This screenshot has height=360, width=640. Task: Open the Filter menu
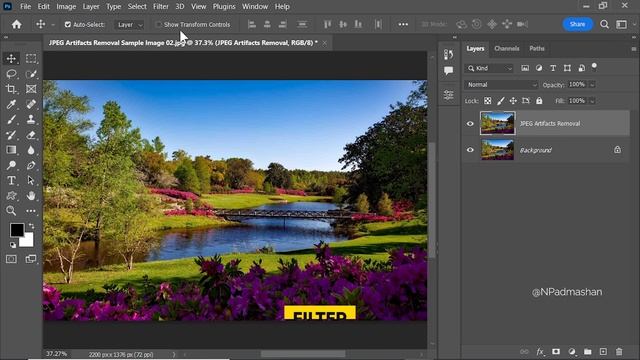coord(161,7)
